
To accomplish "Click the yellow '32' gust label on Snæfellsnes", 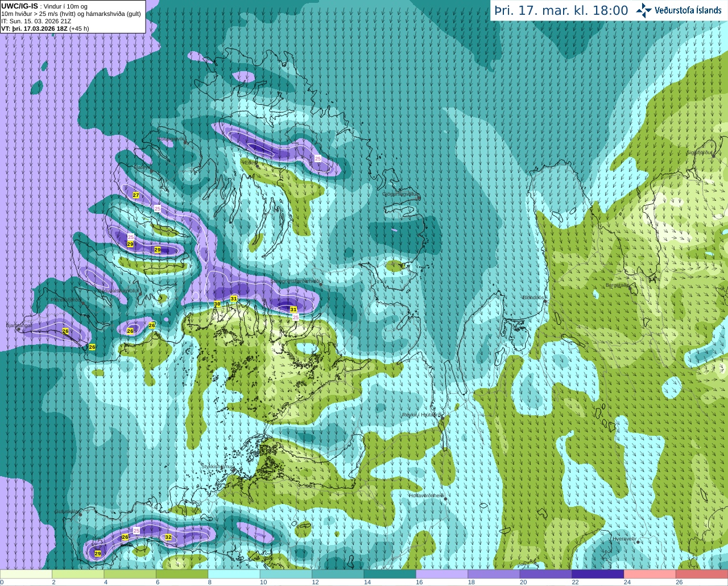I will (x=168, y=537).
